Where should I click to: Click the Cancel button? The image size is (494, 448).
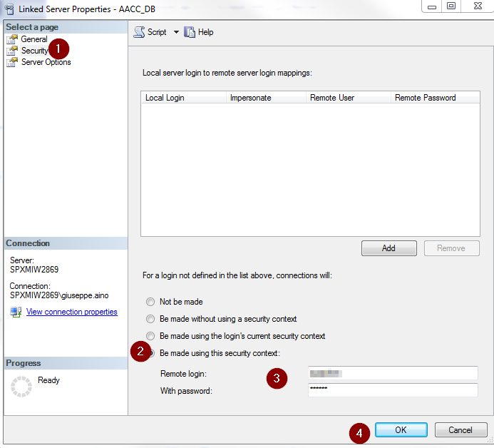(x=460, y=430)
